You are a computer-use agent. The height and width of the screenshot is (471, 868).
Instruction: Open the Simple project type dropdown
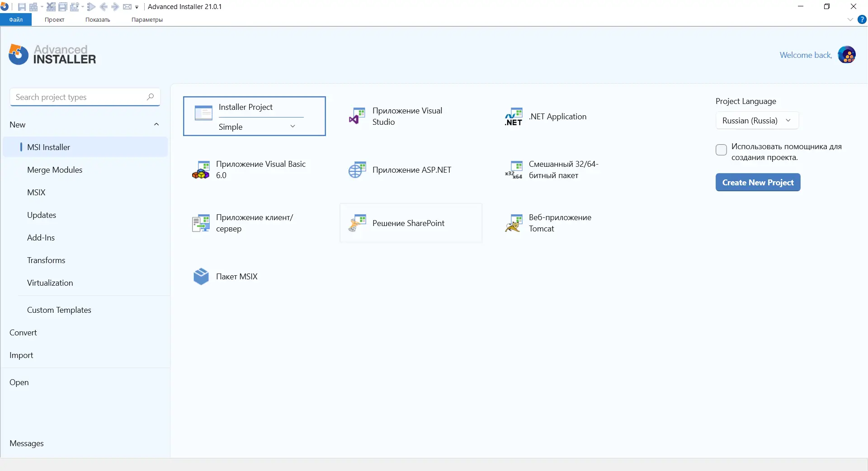293,127
